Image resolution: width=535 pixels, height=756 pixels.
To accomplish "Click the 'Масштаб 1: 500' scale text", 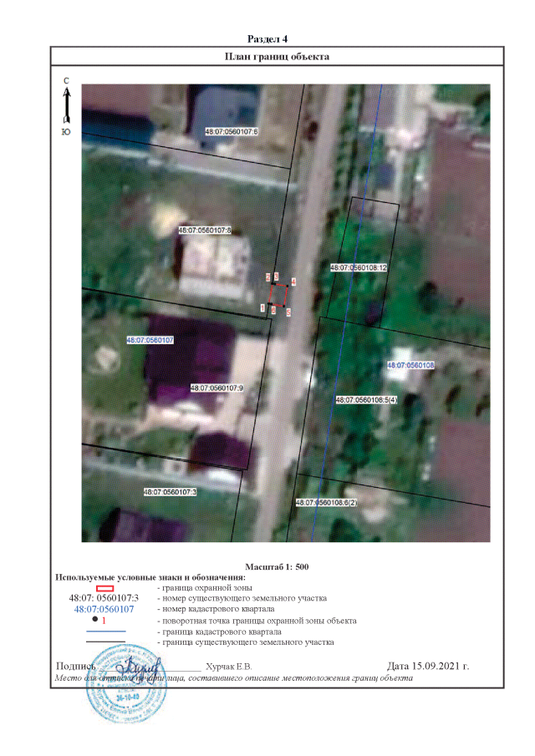I will (x=278, y=566).
